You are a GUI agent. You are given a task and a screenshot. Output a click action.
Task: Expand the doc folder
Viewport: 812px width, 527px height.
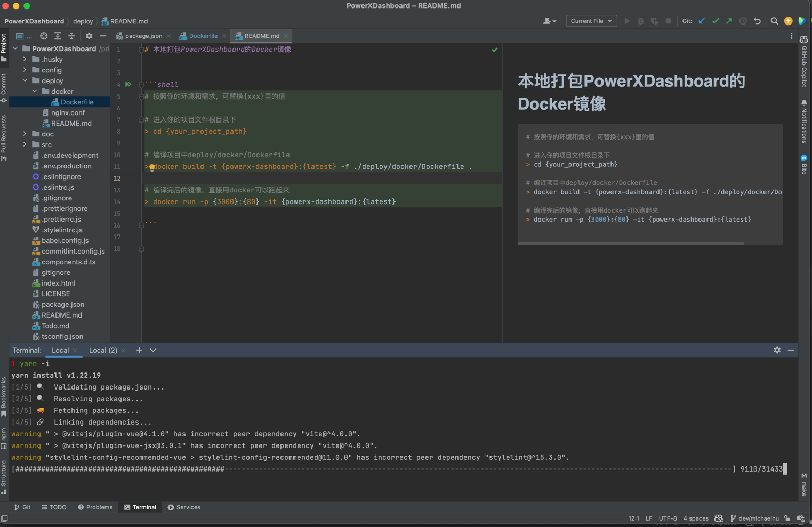click(x=25, y=134)
